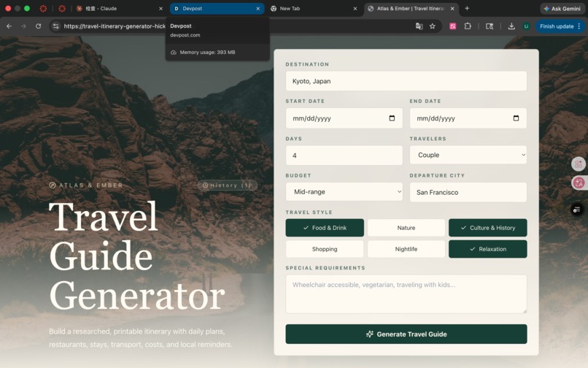Screen dimensions: 588x368
Task: Open History (1) pill
Action: pyautogui.click(x=228, y=185)
